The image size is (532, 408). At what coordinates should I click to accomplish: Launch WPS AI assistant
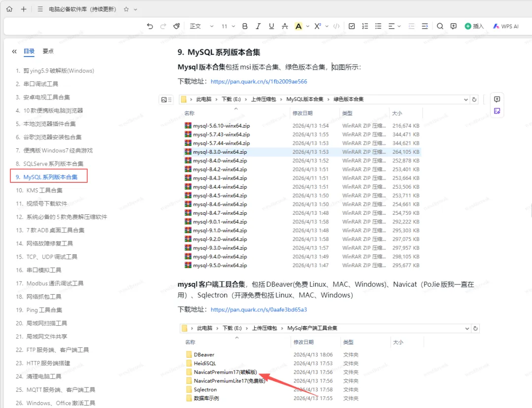[x=506, y=26]
